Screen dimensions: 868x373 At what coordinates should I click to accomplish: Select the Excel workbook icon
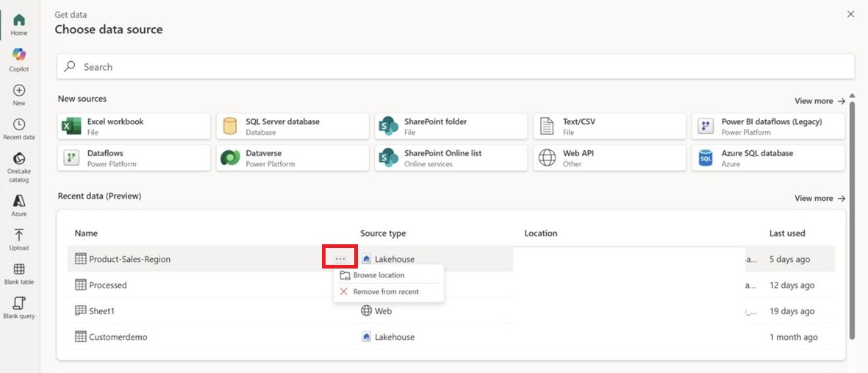[x=72, y=127]
